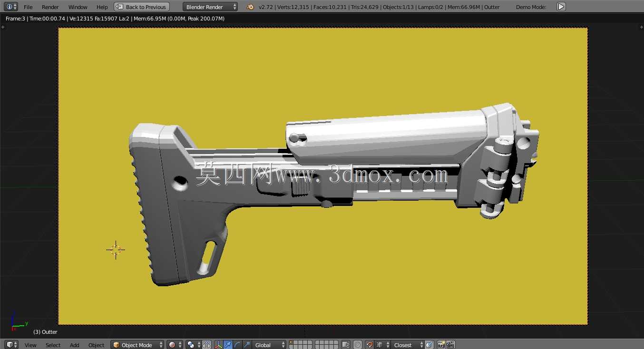The image size is (644, 349).
Task: Open the Render menu
Action: [x=50, y=7]
